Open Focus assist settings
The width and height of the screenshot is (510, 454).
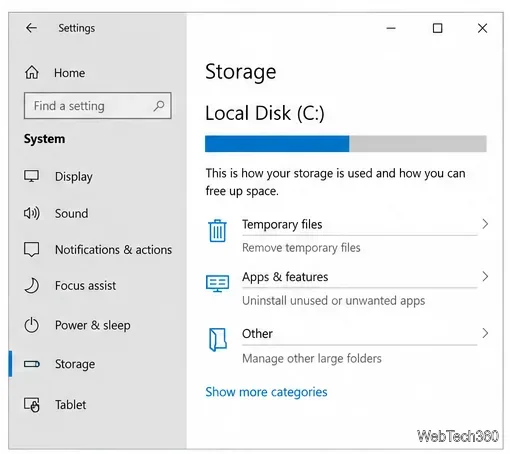tap(85, 286)
